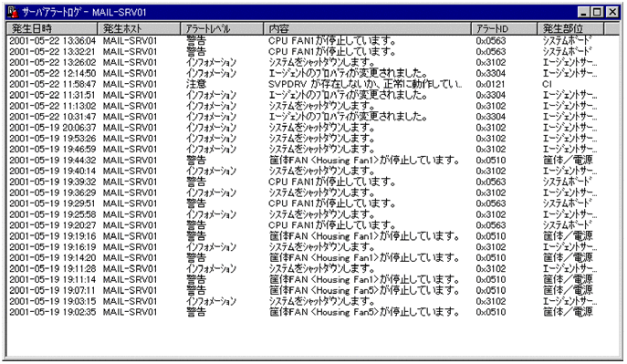Select the 2001-05-22 12:14:50 log entry

tap(312, 73)
